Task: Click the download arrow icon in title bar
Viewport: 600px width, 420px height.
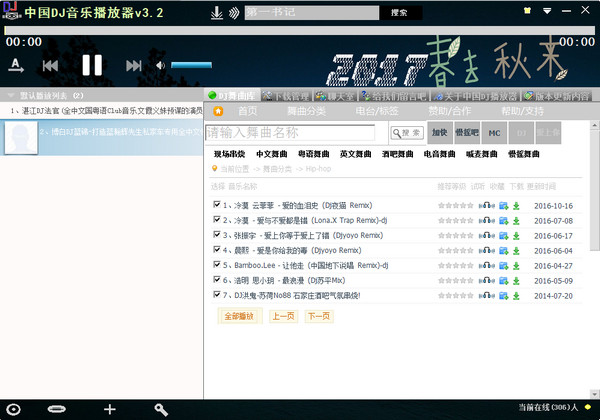Action: pyautogui.click(x=217, y=14)
